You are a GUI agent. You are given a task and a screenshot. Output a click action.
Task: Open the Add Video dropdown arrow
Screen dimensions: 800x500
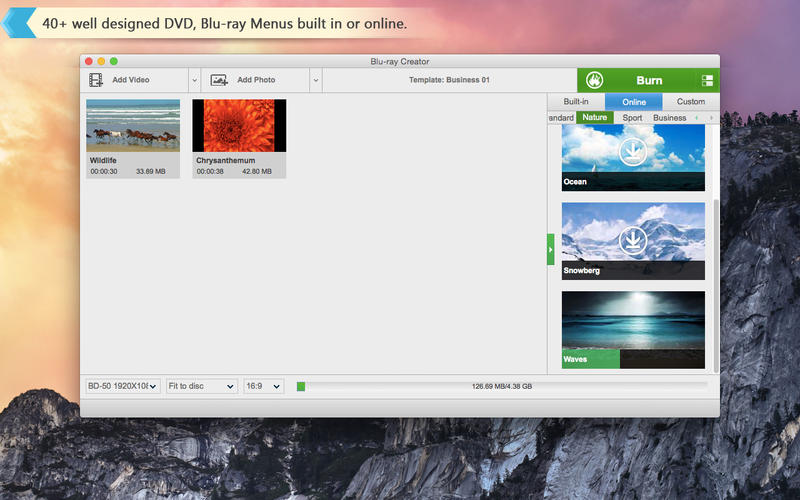194,80
